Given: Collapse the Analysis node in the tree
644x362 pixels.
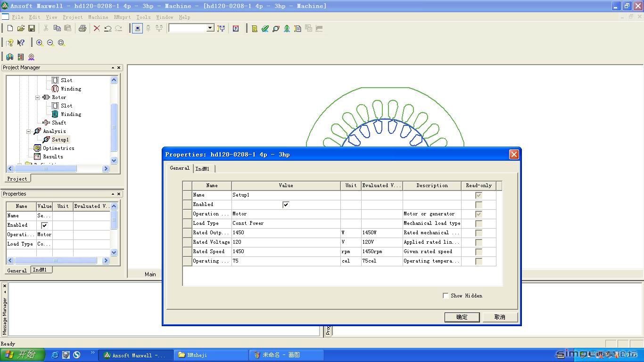Looking at the screenshot, I should [x=29, y=131].
